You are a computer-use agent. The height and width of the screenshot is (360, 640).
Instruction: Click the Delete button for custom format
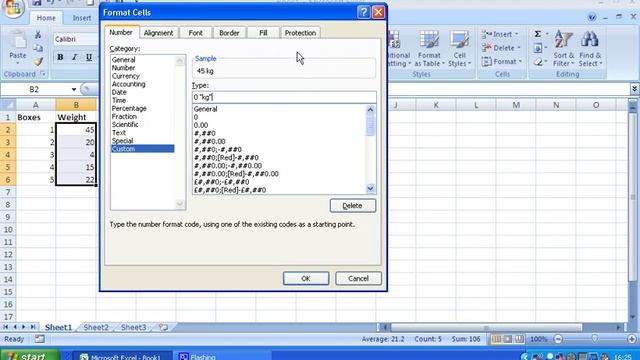click(353, 206)
